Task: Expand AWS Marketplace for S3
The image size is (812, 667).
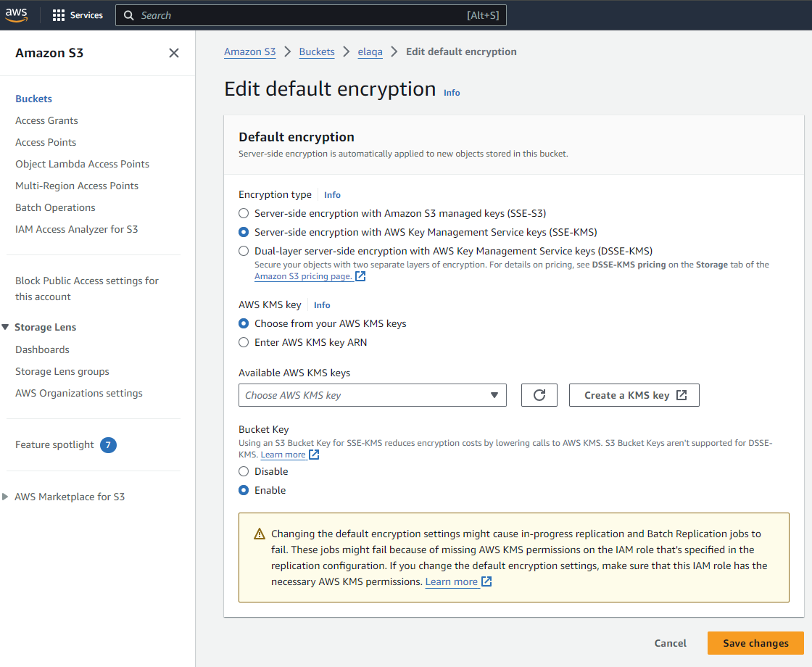Action: point(6,497)
